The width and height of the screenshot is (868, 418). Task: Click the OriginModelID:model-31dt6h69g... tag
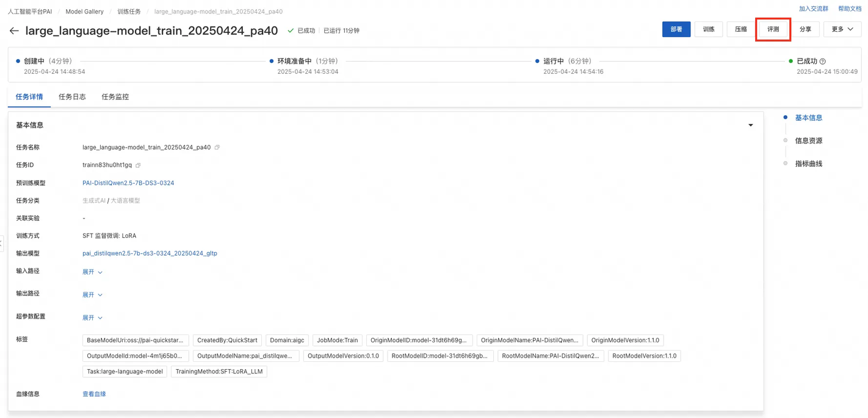(x=419, y=341)
